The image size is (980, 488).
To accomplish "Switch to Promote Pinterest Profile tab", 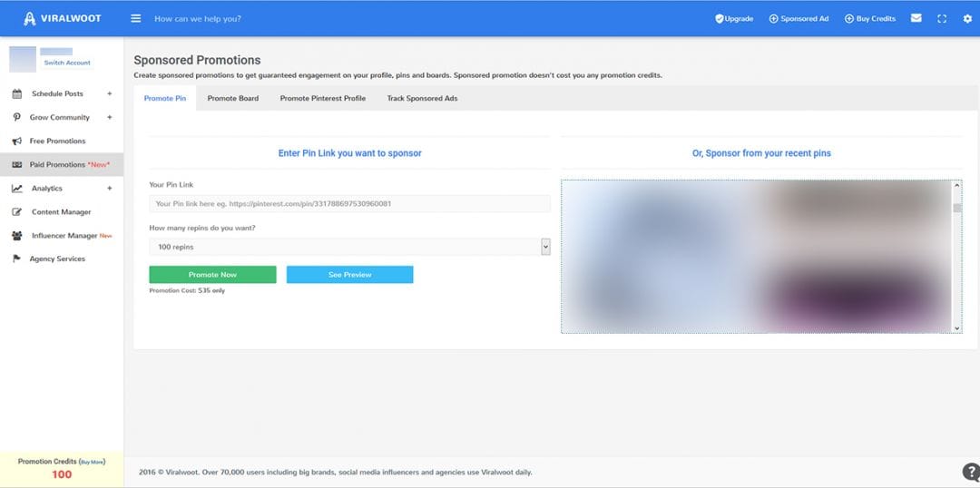I will (322, 98).
